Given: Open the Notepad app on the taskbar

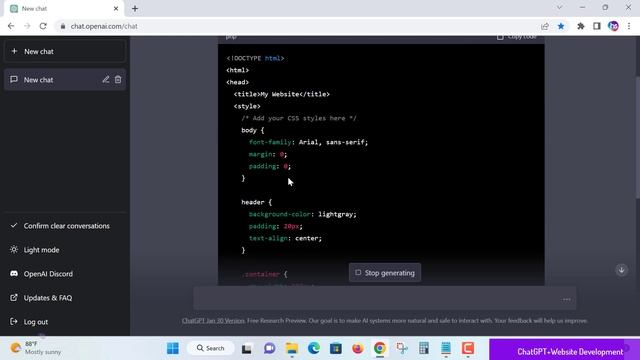Looking at the screenshot, I should (446, 348).
